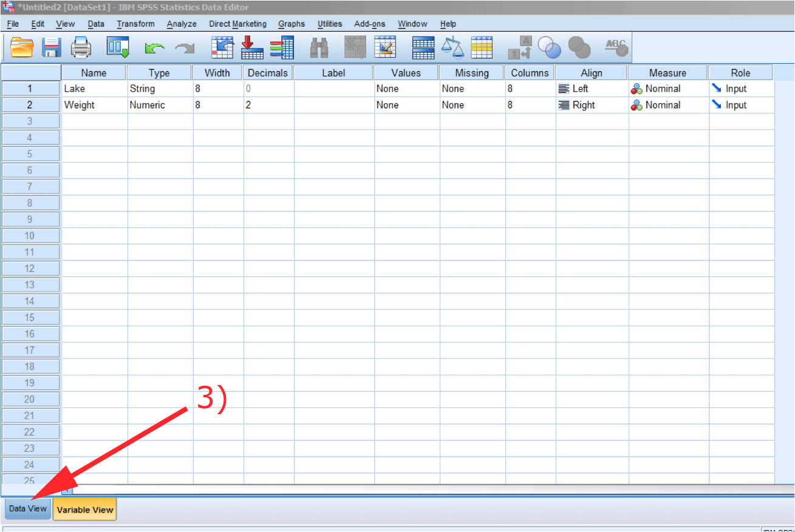Redo the last undone action
Viewport: 795px width, 532px height.
185,47
